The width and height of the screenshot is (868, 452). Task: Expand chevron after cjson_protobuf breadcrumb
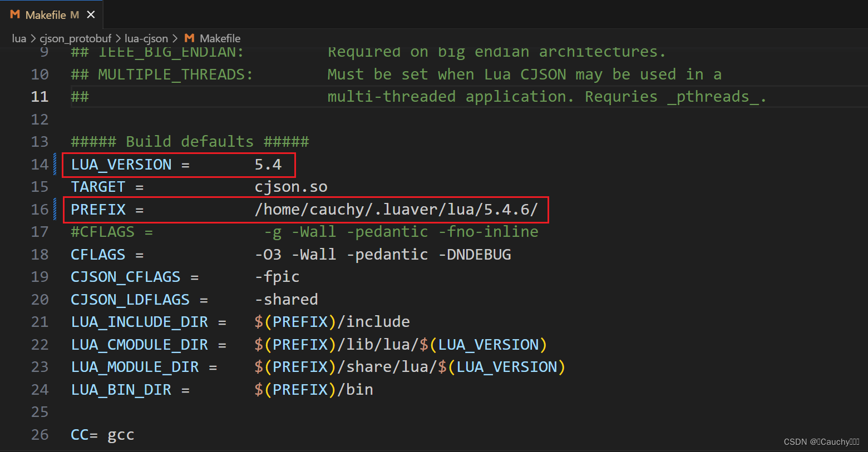tap(118, 38)
